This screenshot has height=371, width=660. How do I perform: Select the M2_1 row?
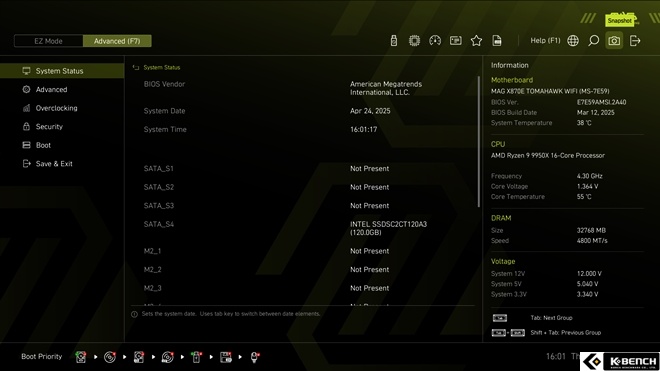pyautogui.click(x=303, y=251)
